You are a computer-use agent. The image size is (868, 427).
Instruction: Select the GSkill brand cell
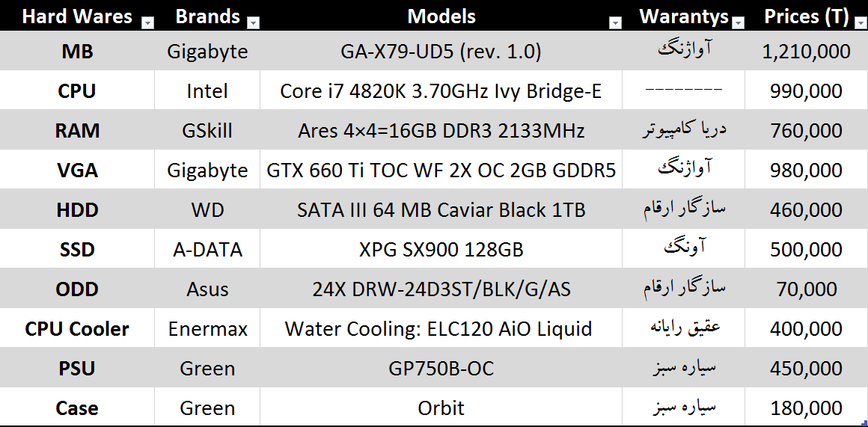[x=207, y=131]
